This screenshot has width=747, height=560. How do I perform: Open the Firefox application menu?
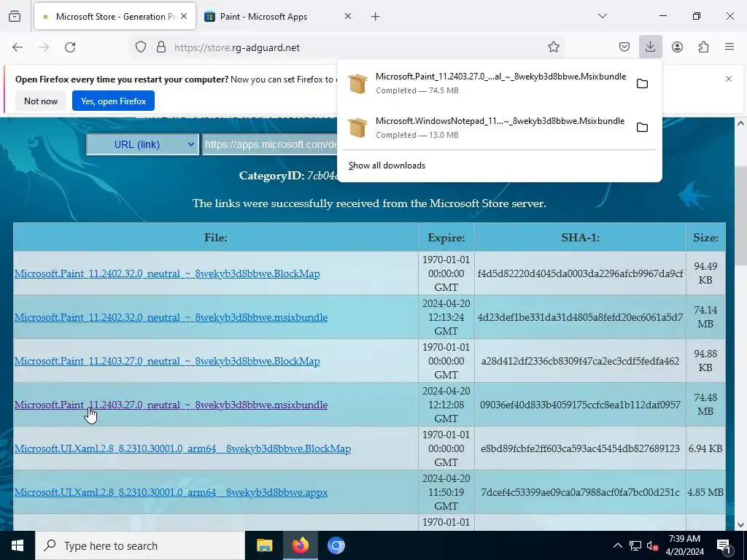coord(729,47)
